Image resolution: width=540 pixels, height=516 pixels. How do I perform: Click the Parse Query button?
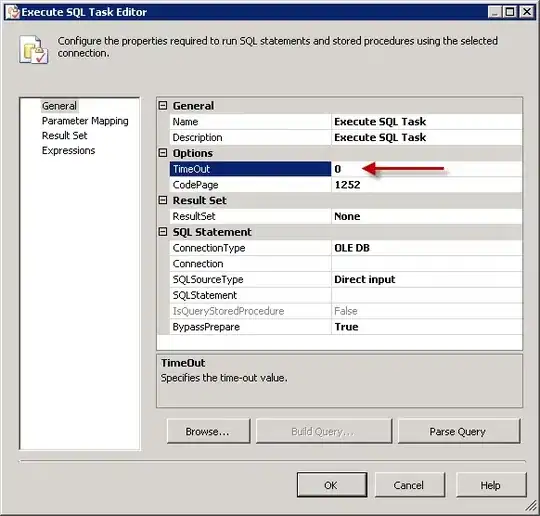click(x=459, y=431)
